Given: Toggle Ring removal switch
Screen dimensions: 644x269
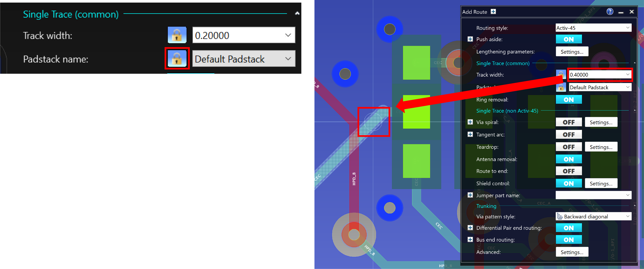Looking at the screenshot, I should [x=569, y=99].
